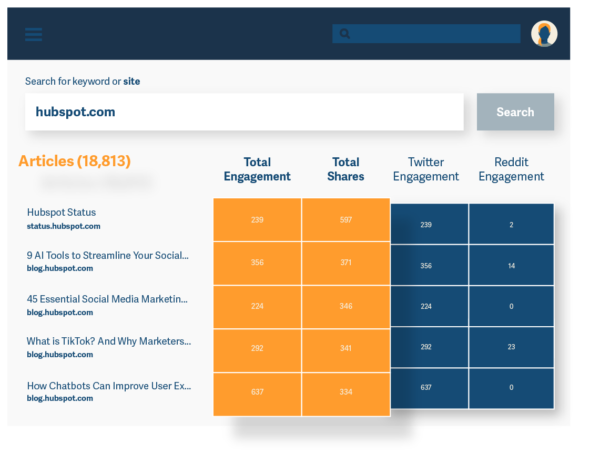
Task: Select Twitter engagement cell 637
Action: click(x=429, y=388)
